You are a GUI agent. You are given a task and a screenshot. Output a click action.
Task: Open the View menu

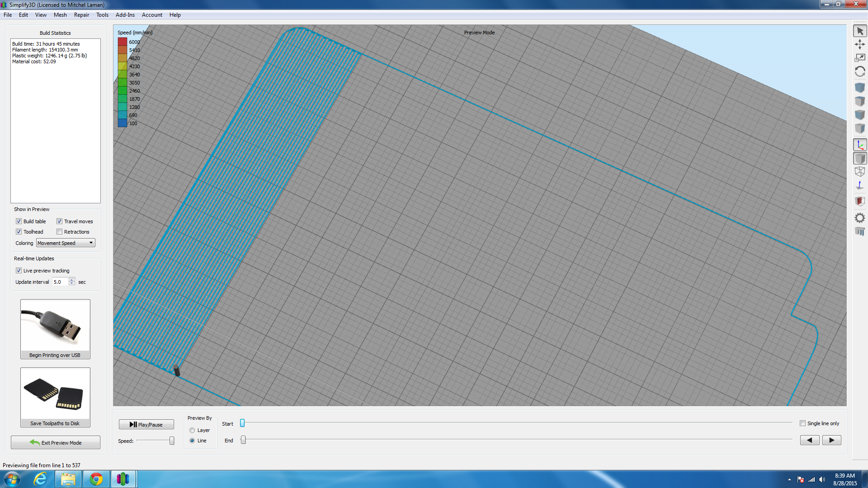pos(41,15)
